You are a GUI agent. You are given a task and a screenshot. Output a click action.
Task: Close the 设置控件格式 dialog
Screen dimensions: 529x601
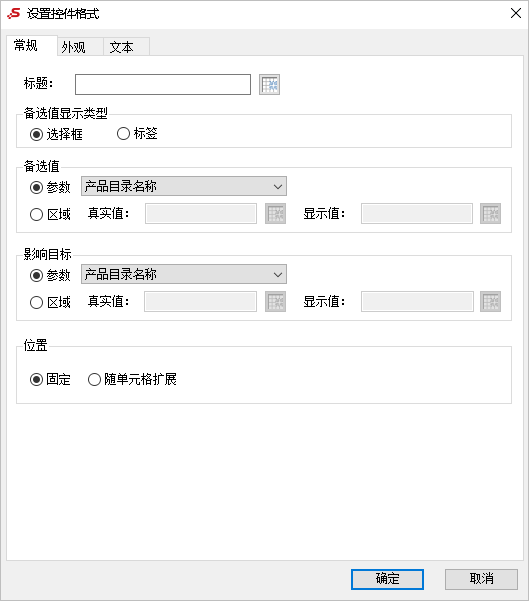(x=516, y=13)
